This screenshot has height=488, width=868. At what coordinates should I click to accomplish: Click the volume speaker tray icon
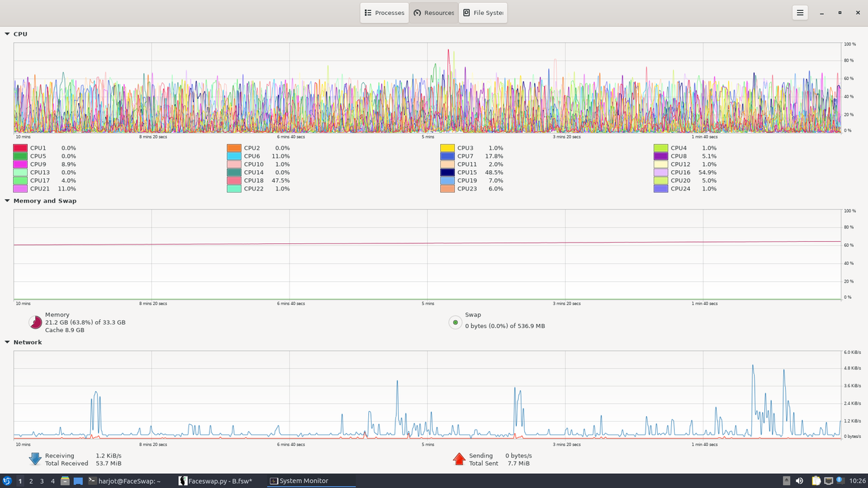point(800,481)
